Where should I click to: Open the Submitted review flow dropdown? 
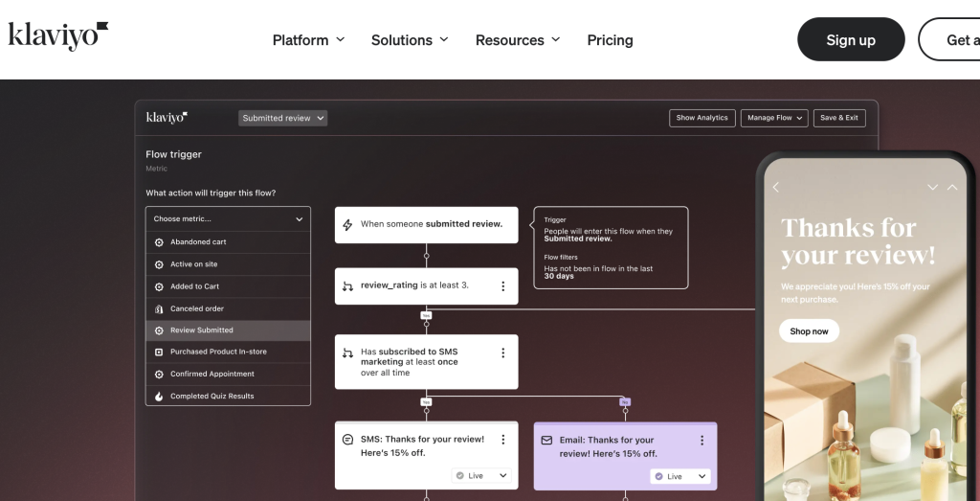point(282,118)
